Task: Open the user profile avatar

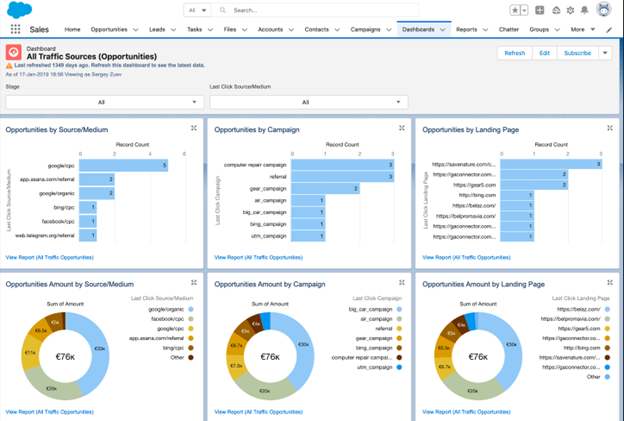Action: [603, 10]
